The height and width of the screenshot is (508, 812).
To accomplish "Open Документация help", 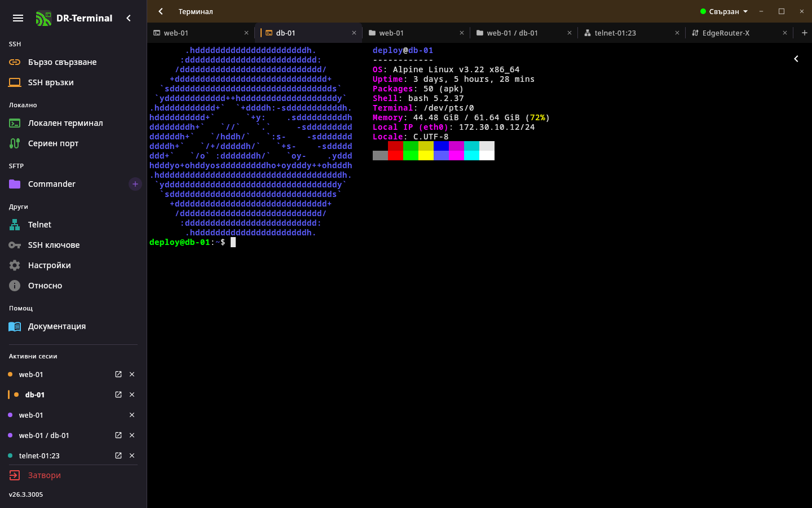I will [x=73, y=326].
